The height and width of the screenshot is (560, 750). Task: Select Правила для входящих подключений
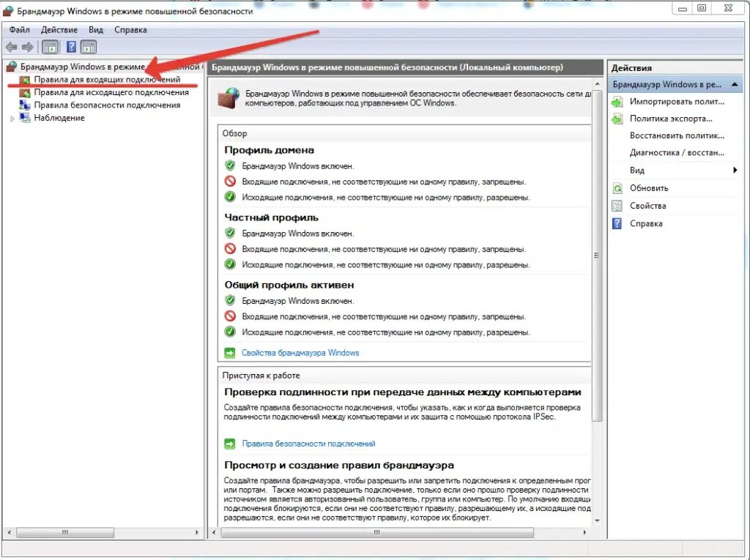[107, 79]
